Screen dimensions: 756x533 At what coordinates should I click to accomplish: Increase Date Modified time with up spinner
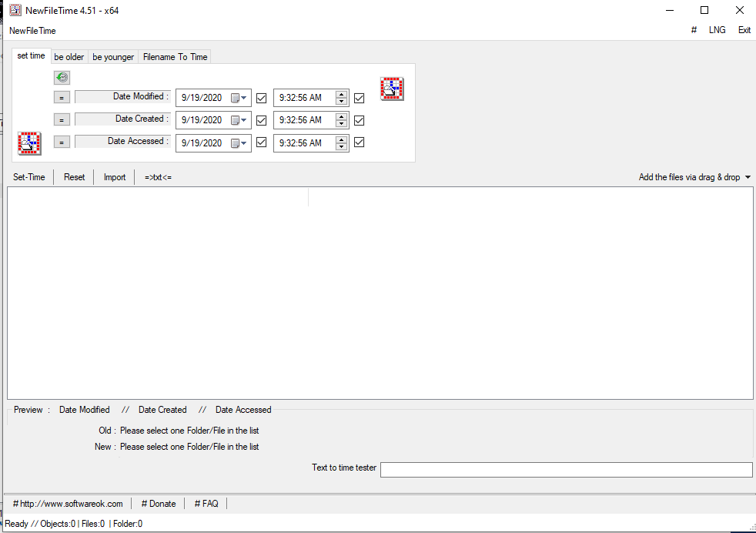341,94
